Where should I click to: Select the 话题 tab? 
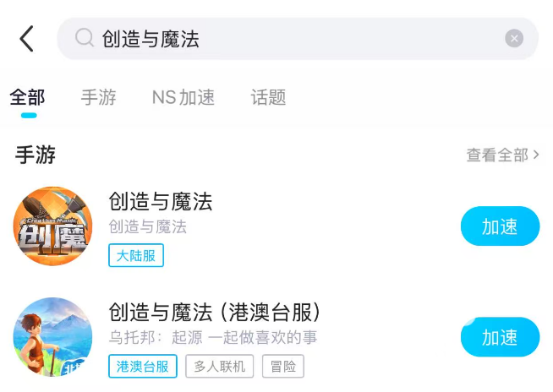tap(268, 97)
